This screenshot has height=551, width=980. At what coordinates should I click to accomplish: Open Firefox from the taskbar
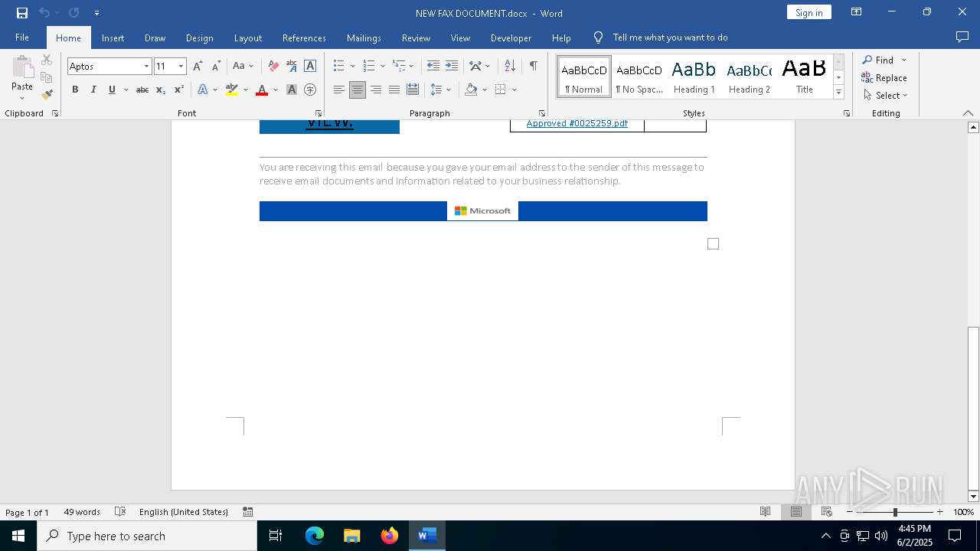(390, 536)
